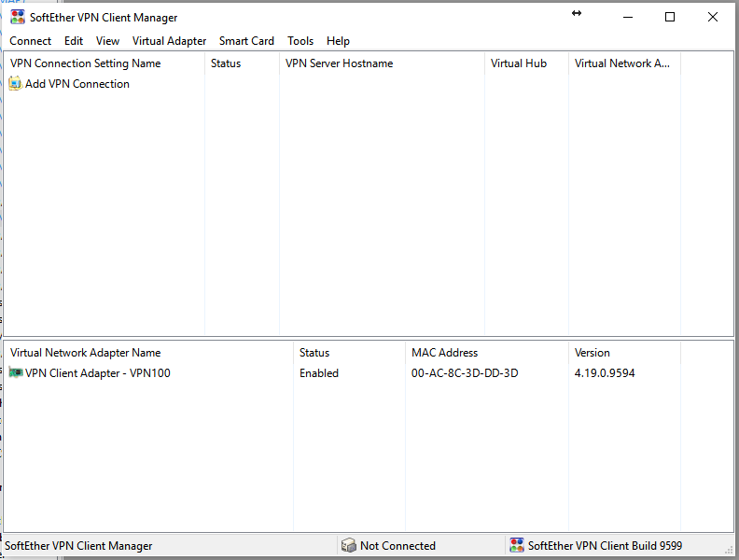Click the VPN Client Adapter network card icon

coord(16,372)
